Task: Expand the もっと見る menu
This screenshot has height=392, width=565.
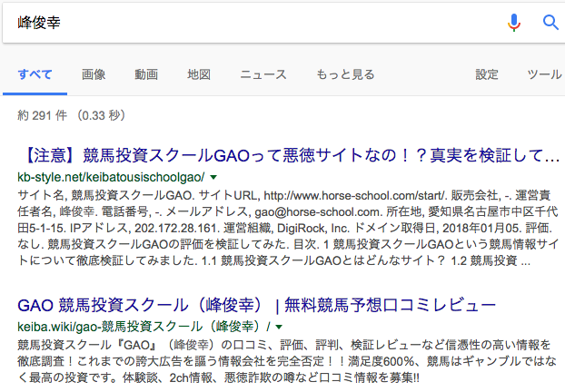Action: coord(345,74)
